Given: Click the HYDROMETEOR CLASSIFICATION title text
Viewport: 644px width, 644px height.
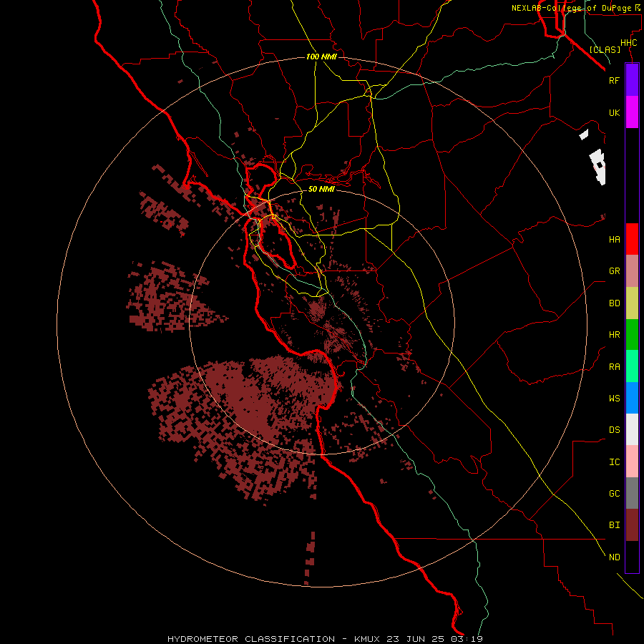Looking at the screenshot, I should pyautogui.click(x=251, y=639).
